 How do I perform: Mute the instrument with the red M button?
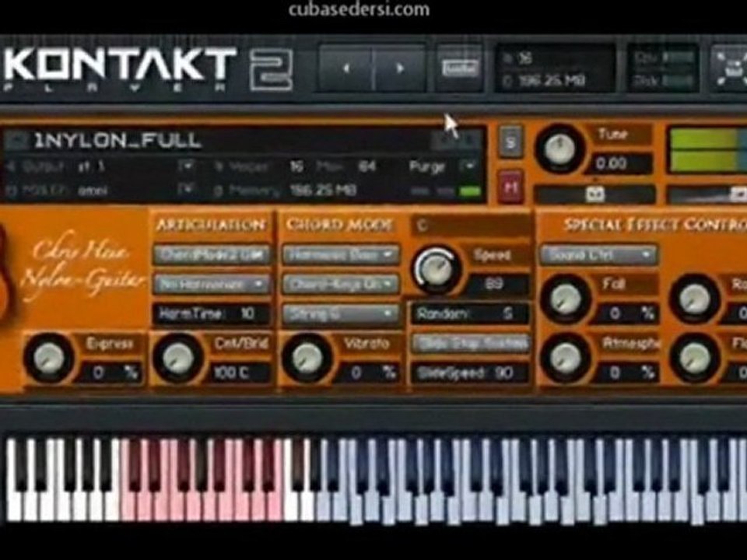510,187
